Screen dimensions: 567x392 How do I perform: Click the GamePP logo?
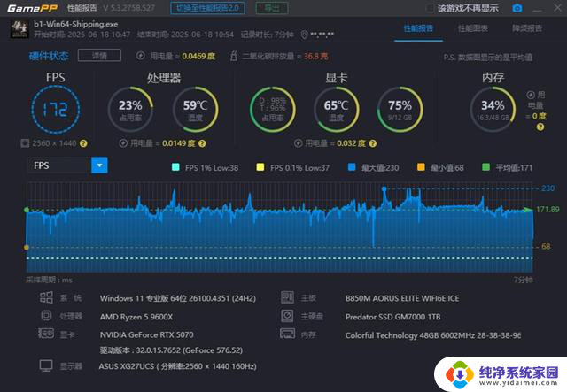pyautogui.click(x=33, y=8)
